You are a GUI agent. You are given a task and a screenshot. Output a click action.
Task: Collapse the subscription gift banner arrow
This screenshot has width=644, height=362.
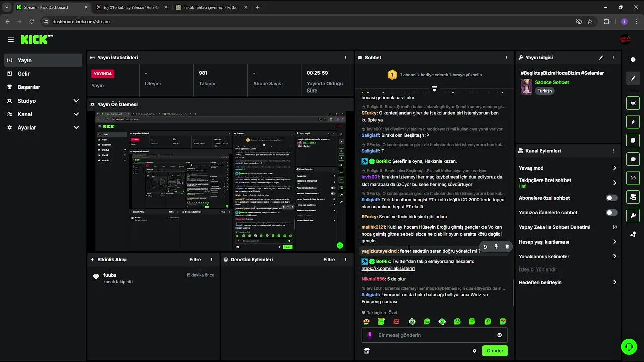[x=434, y=88]
